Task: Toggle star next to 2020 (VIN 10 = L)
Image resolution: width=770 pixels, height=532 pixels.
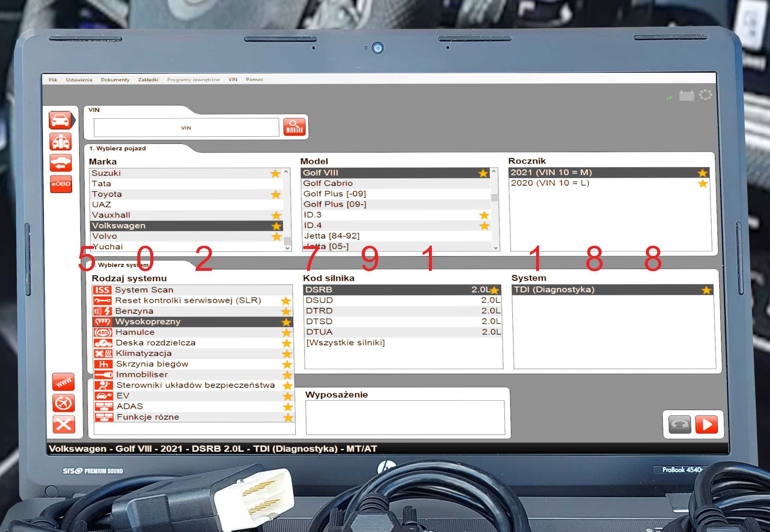Action: click(x=703, y=183)
